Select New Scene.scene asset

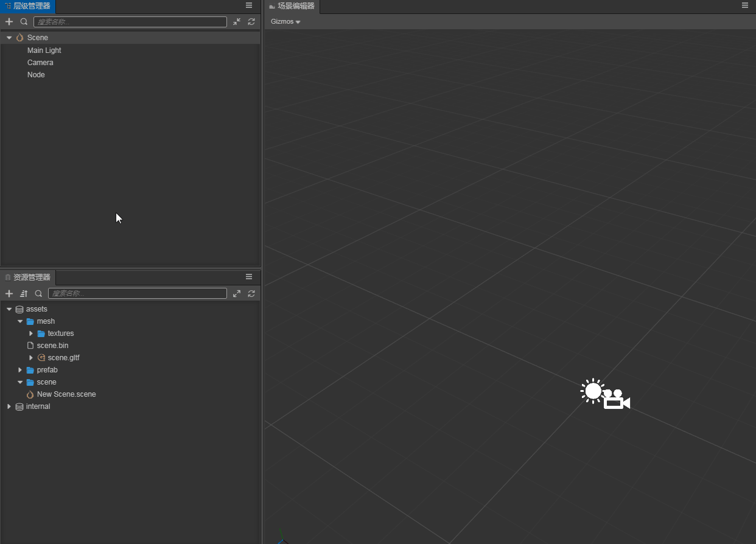[x=66, y=394]
